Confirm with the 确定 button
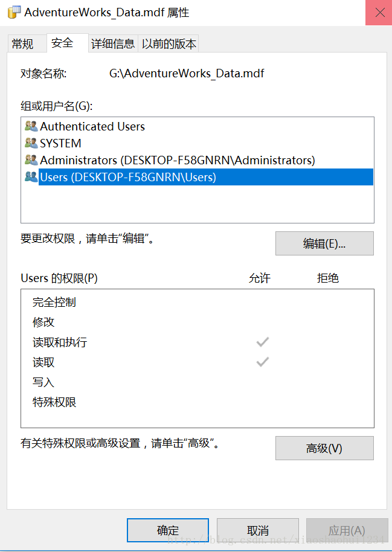This screenshot has height=552, width=392. coord(168,530)
